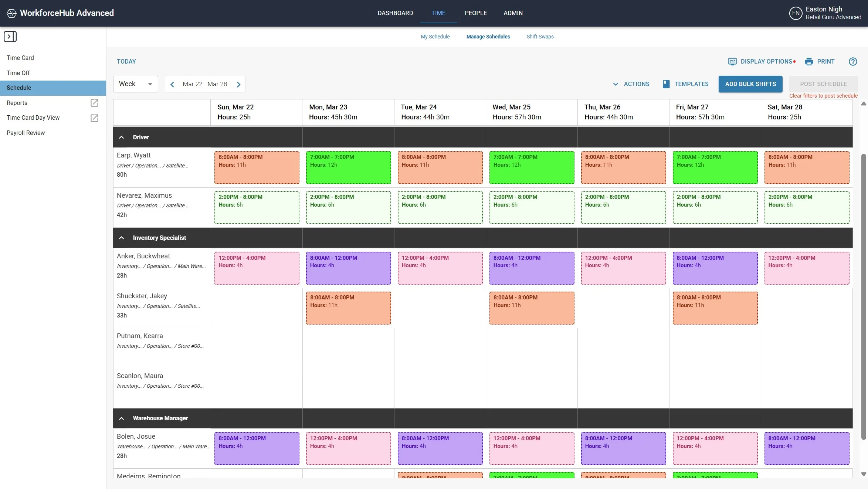Screen dimensions: 868x489
Task: Collapse the Driver group
Action: 121,137
